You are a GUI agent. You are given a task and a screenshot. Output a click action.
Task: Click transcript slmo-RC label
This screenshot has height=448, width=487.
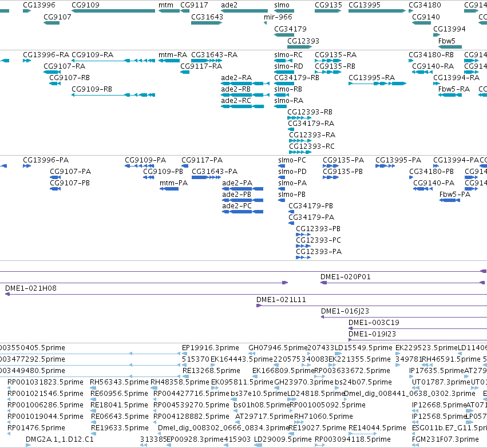tap(288, 55)
